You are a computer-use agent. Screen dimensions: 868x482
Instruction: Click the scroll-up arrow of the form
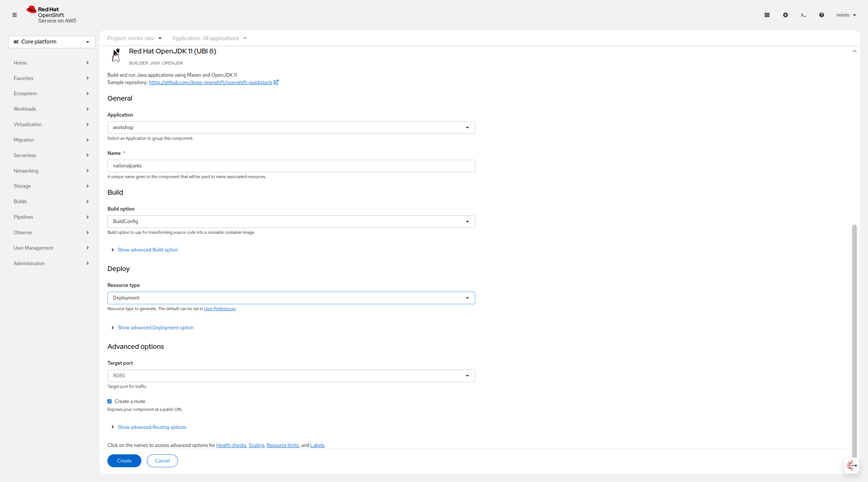pyautogui.click(x=854, y=51)
